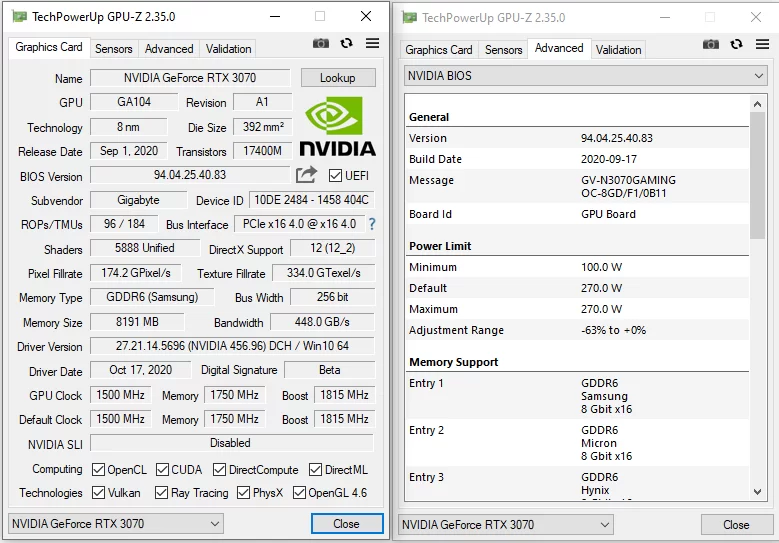Open the hamburger menu in left window
The height and width of the screenshot is (543, 779).
[x=372, y=44]
